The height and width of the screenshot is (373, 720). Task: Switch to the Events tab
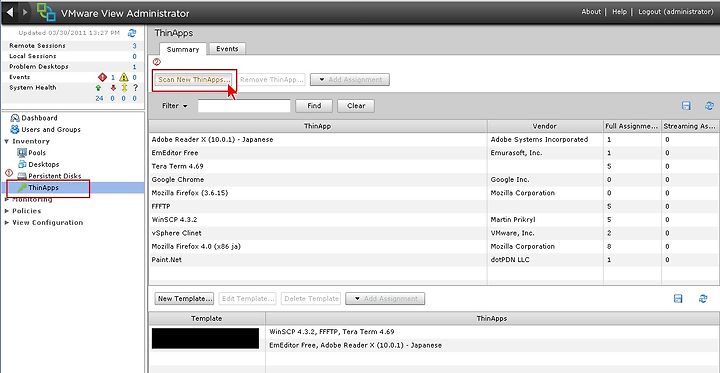227,49
